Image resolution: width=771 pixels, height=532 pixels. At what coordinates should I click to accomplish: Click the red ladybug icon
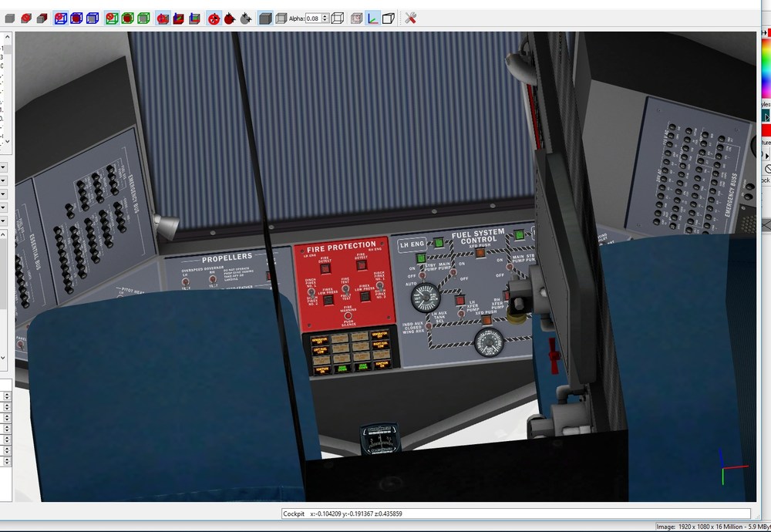point(230,19)
